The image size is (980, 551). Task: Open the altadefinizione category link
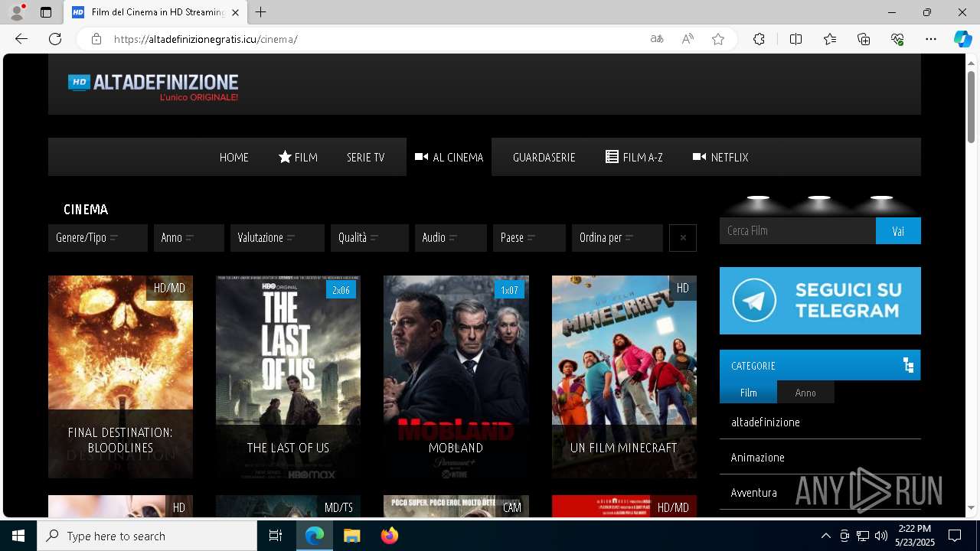[x=765, y=422]
